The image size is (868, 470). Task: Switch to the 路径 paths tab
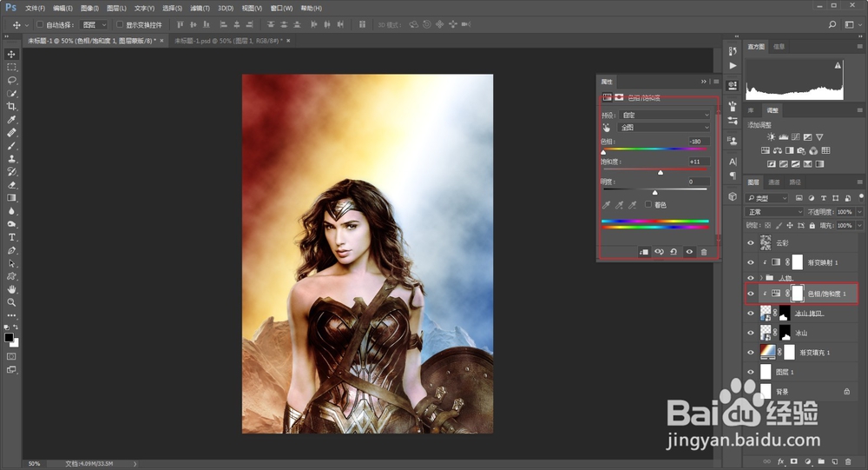tap(795, 182)
